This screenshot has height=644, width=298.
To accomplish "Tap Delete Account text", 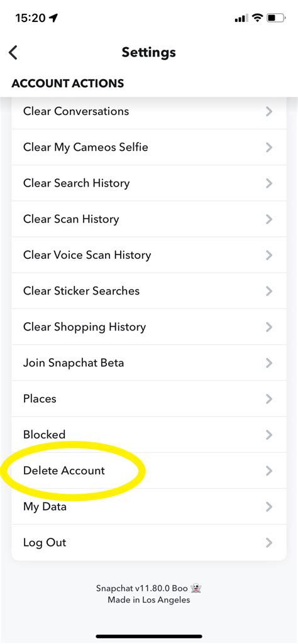I will [64, 471].
